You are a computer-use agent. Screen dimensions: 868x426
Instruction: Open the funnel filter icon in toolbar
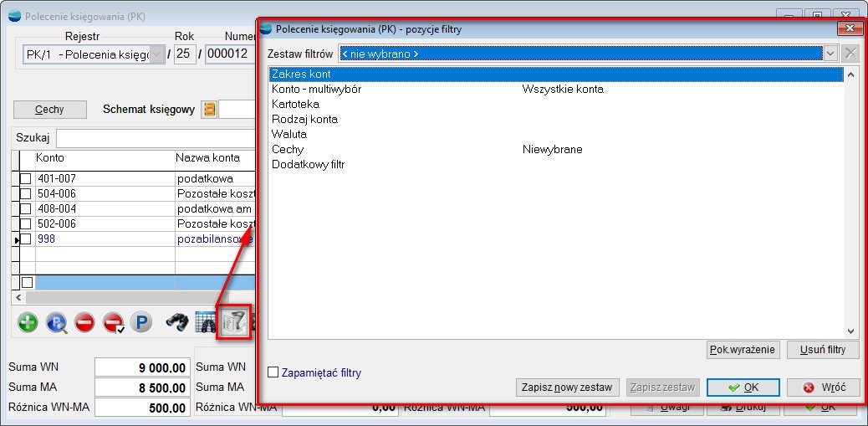coord(233,322)
